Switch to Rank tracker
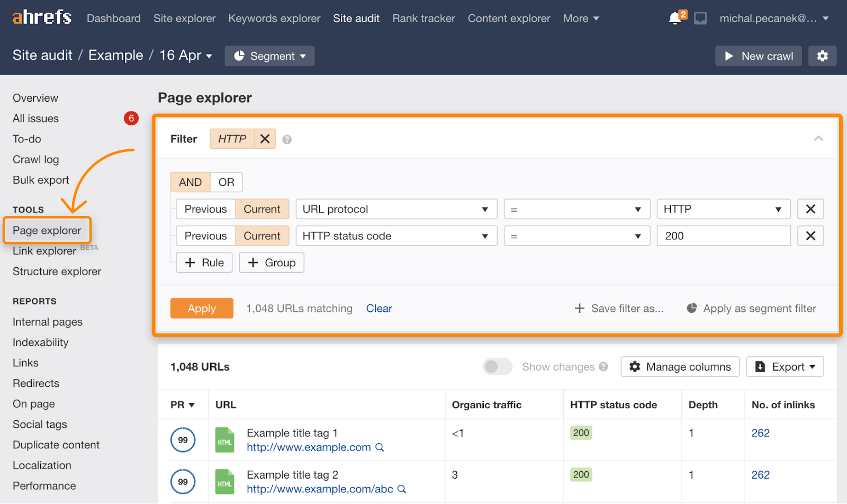 click(423, 17)
